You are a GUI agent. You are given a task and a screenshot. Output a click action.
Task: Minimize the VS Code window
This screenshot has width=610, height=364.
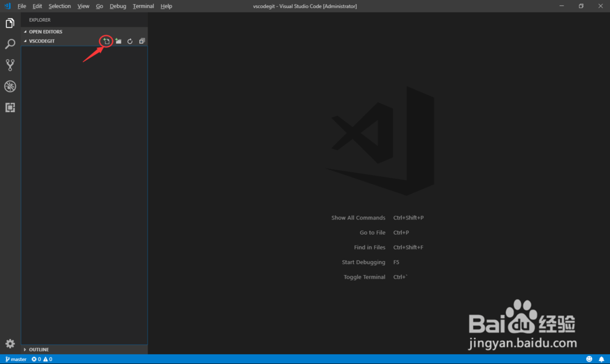(x=561, y=6)
